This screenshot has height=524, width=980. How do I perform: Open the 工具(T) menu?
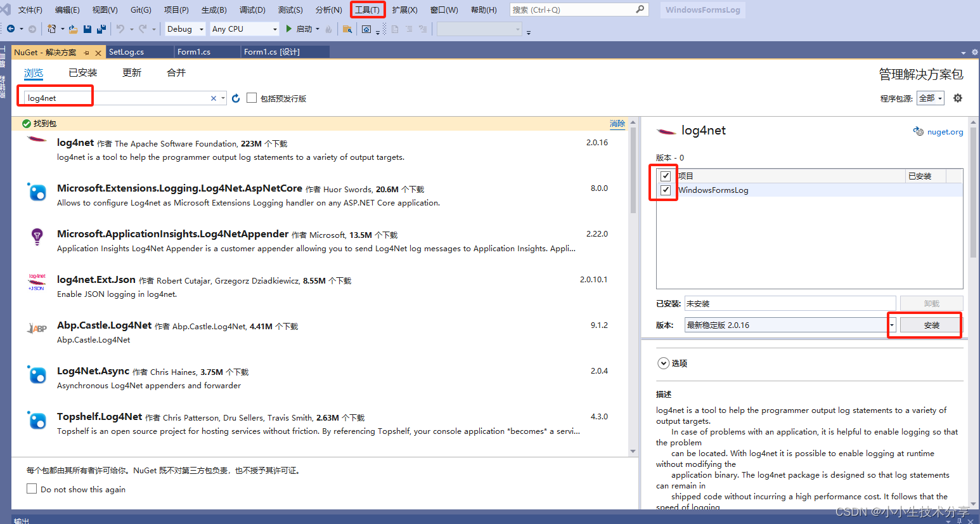(367, 10)
